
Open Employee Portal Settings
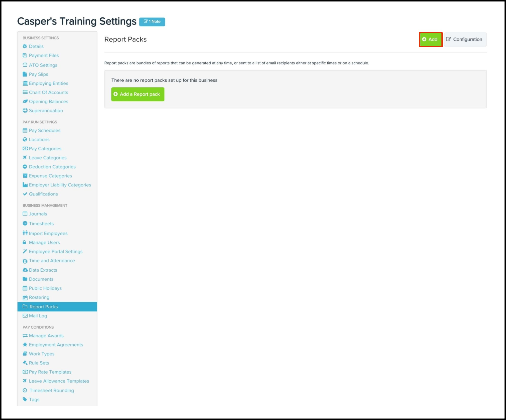click(55, 251)
